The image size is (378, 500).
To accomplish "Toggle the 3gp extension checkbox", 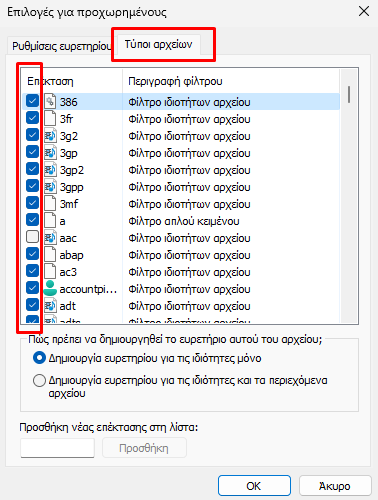I will pyautogui.click(x=32, y=152).
